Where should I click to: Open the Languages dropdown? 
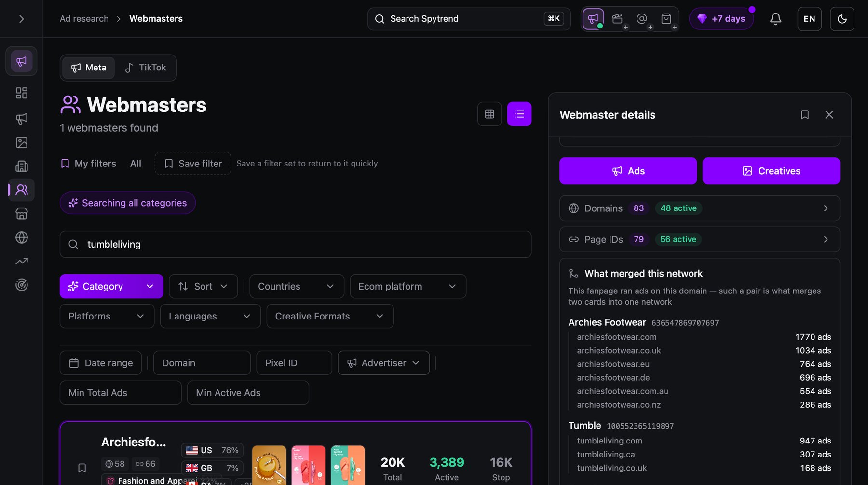tap(210, 317)
